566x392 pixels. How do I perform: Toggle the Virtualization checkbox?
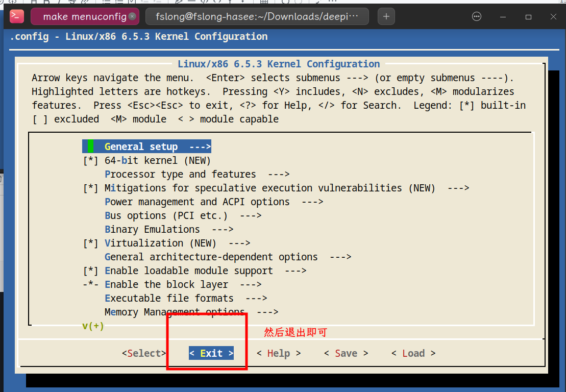click(x=91, y=243)
